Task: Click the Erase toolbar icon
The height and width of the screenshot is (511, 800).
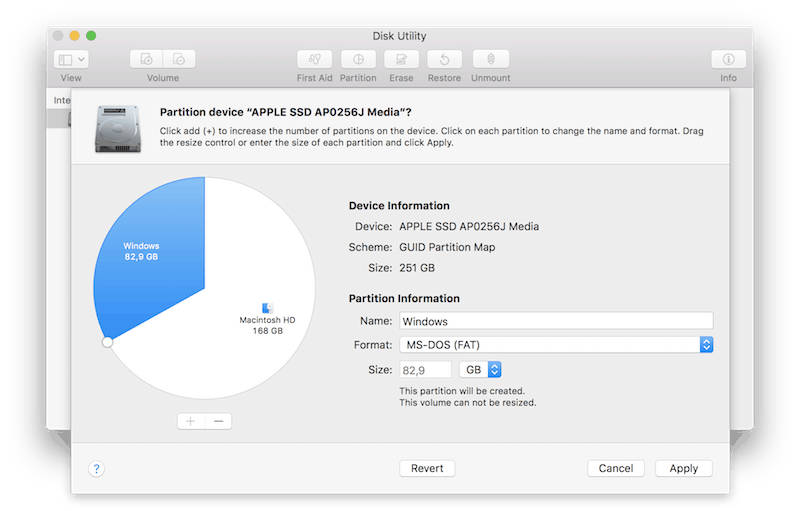Action: (401, 59)
